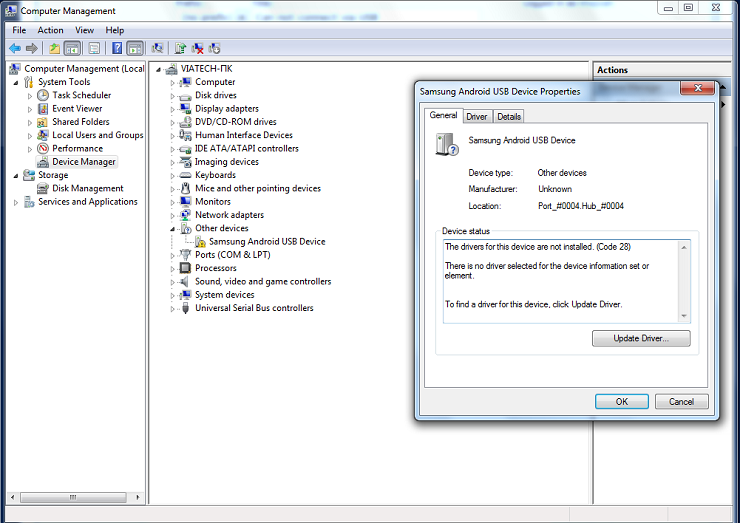Click device icon in Properties dialog
This screenshot has height=523, width=740.
pyautogui.click(x=446, y=144)
